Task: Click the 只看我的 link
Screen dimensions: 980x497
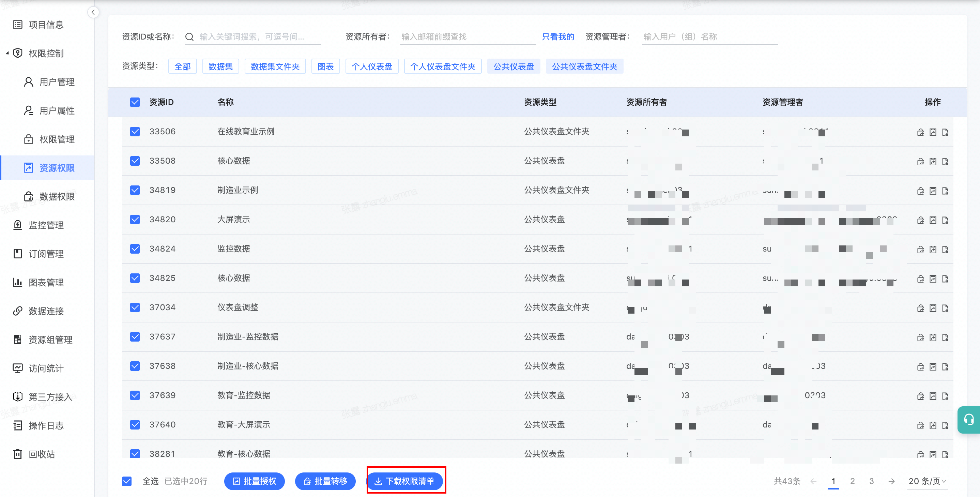Action: 558,37
